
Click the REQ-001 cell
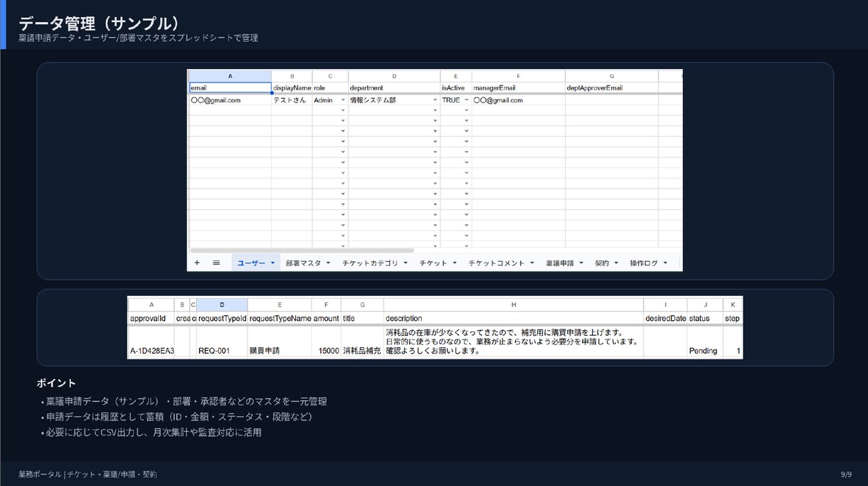(222, 342)
